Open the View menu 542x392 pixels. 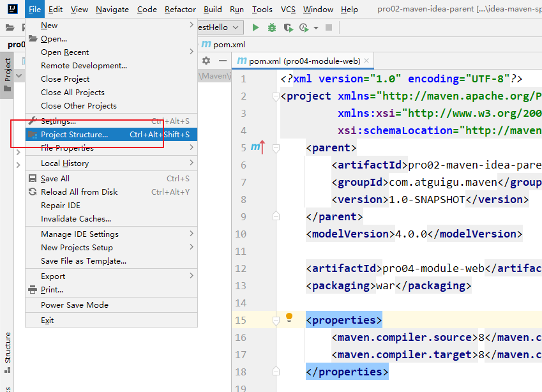pyautogui.click(x=79, y=10)
